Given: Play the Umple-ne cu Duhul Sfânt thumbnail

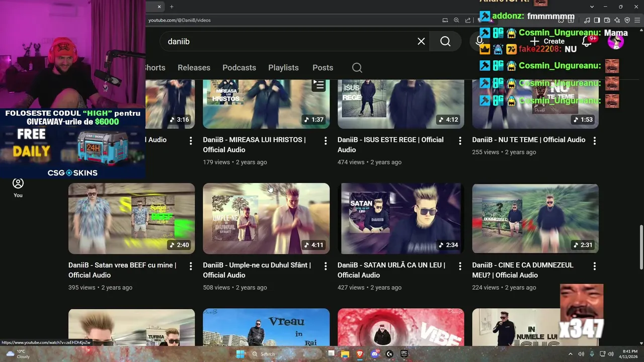Looking at the screenshot, I should [266, 219].
